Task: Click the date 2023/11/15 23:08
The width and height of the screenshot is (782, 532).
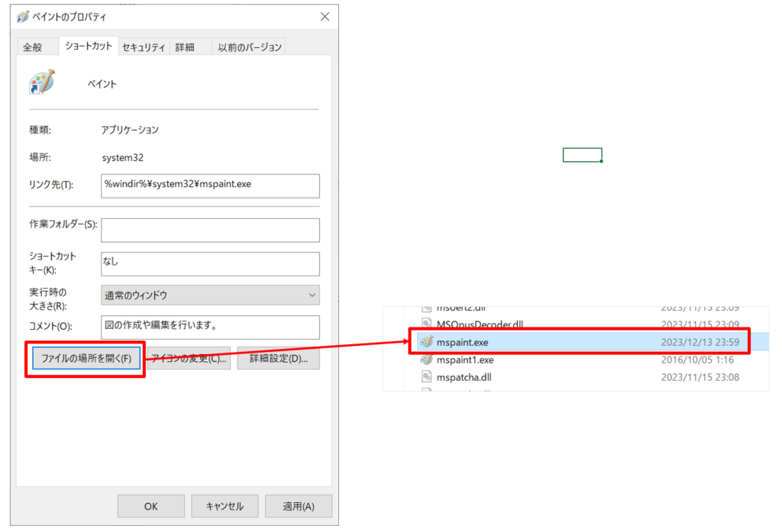Action: point(700,377)
